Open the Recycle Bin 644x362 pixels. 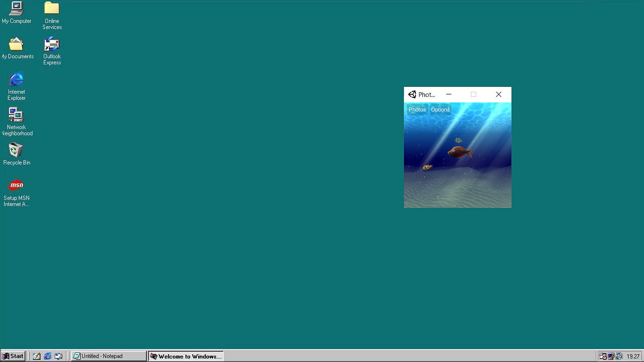[16, 150]
